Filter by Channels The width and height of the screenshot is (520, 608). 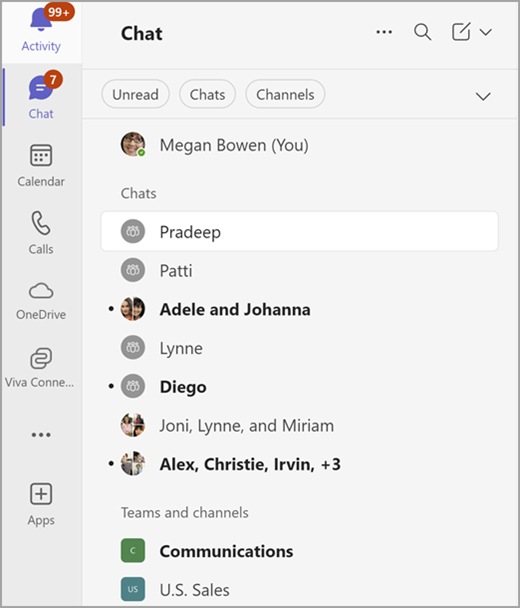(x=285, y=94)
